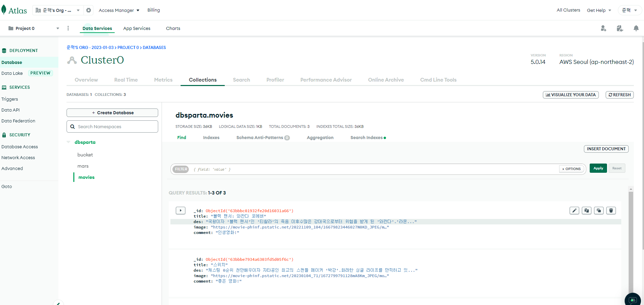Open the Indexes tab
The height and width of the screenshot is (305, 644).
211,137
